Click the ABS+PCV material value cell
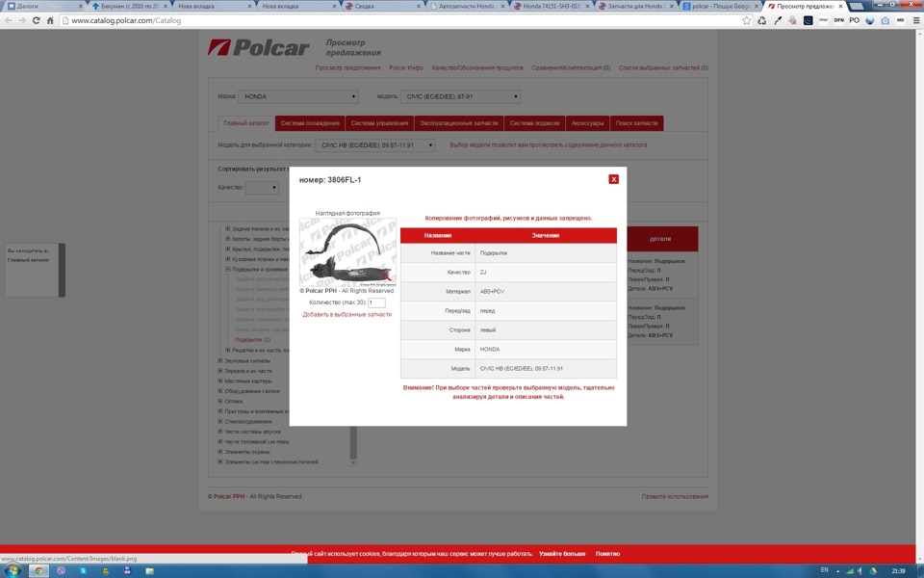Screen dimensions: 924x578 [546, 291]
